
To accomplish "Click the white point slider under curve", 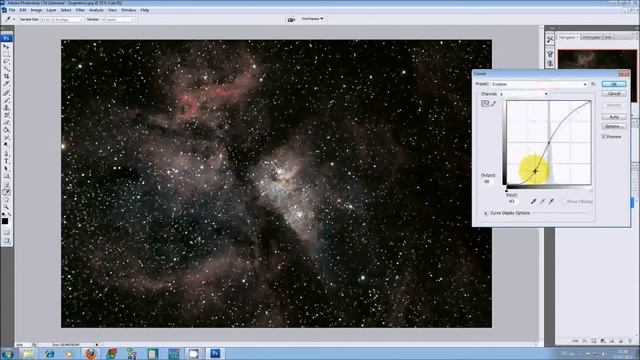I will tap(591, 190).
